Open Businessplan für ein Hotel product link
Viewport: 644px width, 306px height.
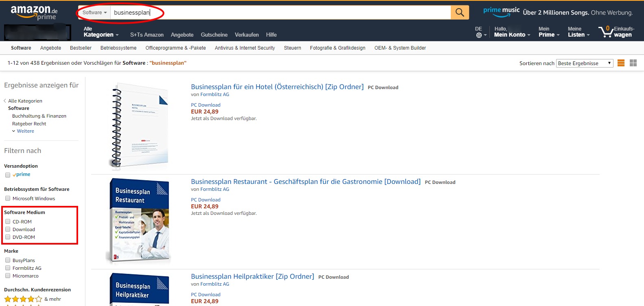coord(277,87)
